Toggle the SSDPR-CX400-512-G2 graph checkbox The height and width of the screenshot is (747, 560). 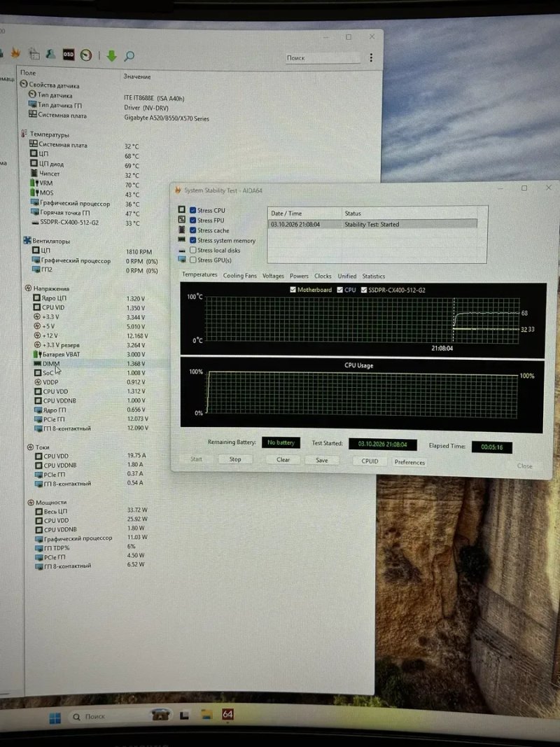(364, 290)
